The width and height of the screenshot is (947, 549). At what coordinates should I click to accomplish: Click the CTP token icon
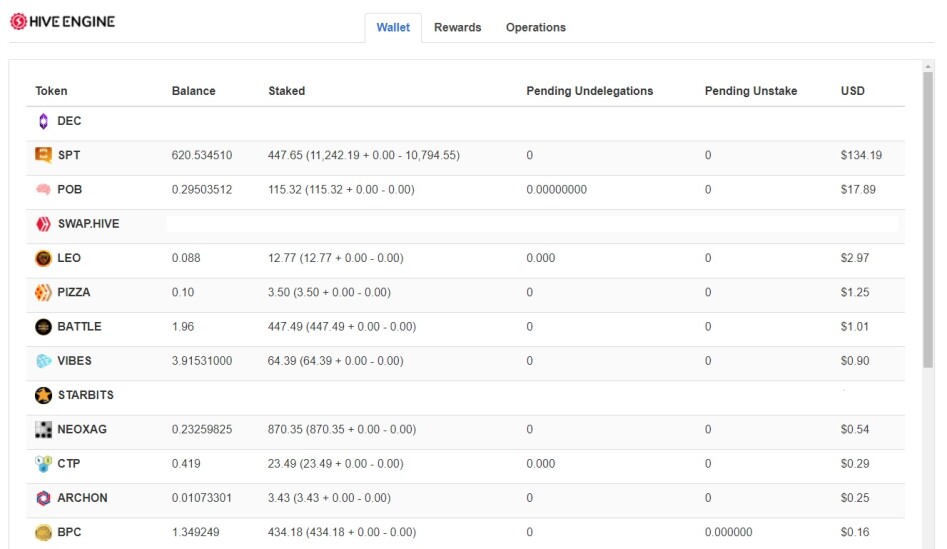[43, 464]
